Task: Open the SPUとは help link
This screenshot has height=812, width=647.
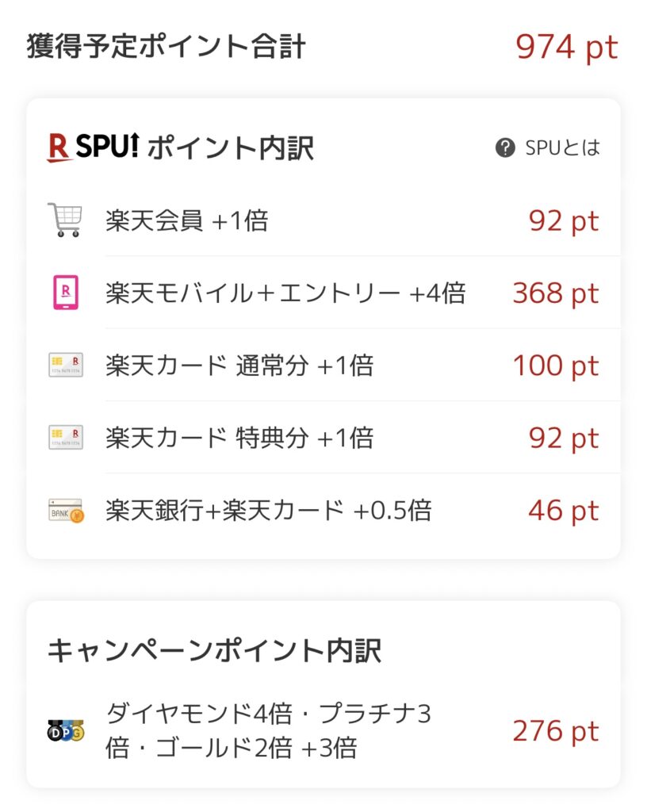Action: click(x=562, y=147)
